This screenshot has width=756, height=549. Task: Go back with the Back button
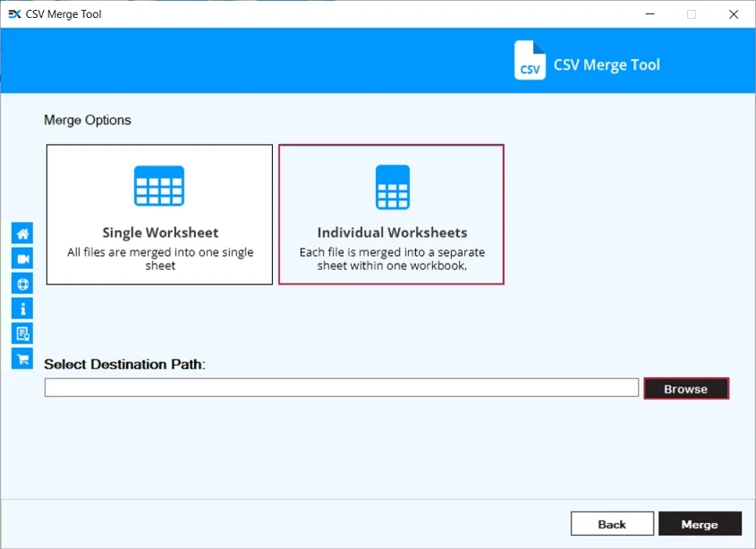point(612,524)
